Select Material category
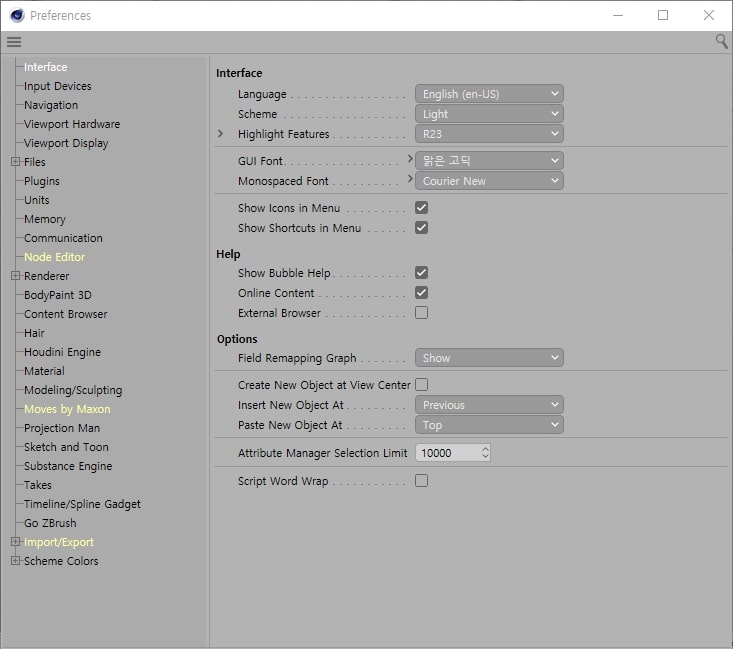This screenshot has width=733, height=649. (44, 371)
